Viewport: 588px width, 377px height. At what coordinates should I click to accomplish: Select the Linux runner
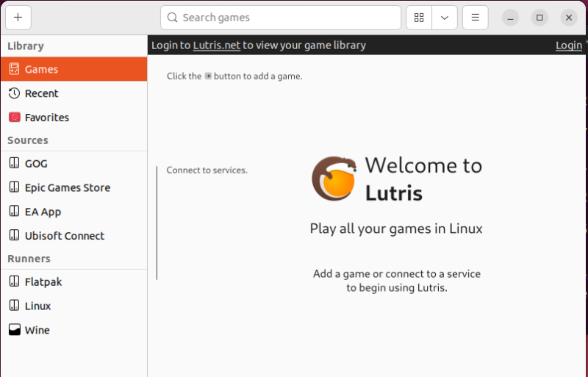coord(74,306)
